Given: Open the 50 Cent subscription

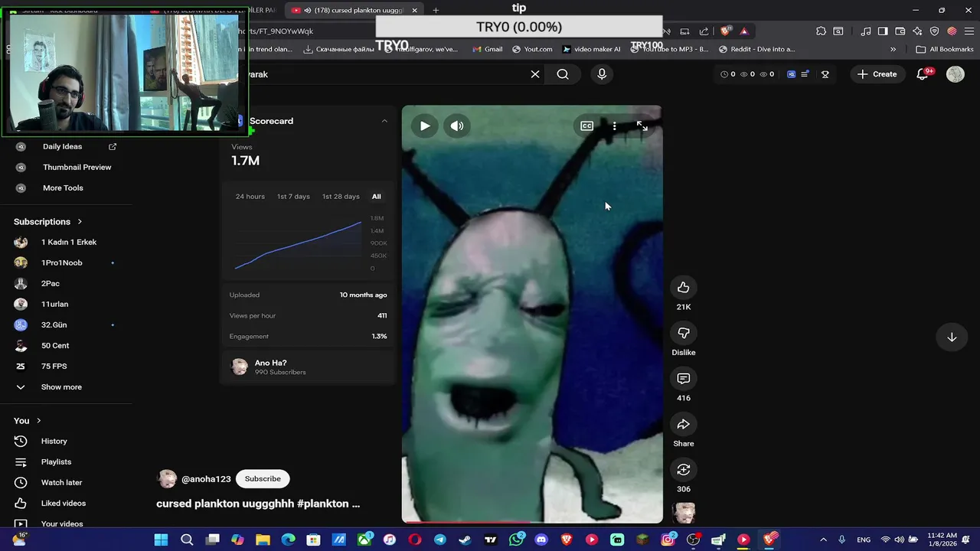Looking at the screenshot, I should coord(66,345).
